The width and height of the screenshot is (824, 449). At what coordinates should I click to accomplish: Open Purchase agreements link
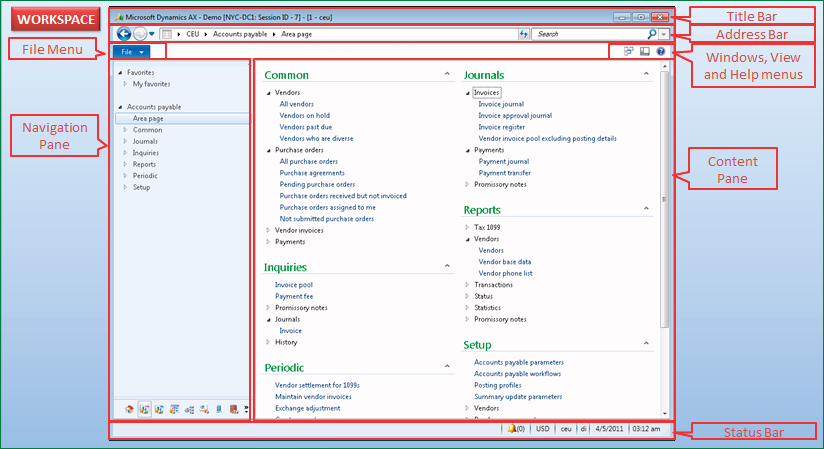tap(312, 173)
